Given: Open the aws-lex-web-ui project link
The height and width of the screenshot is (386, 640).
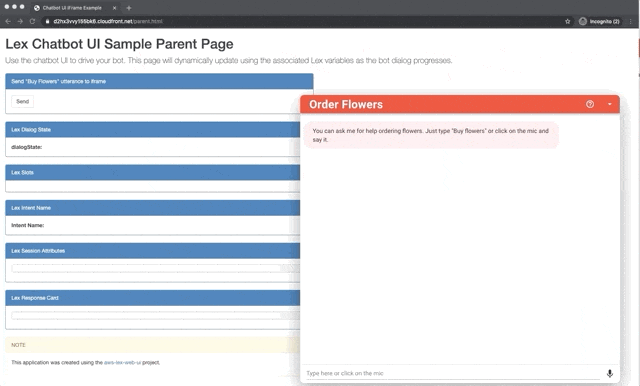Looking at the screenshot, I should (122, 362).
